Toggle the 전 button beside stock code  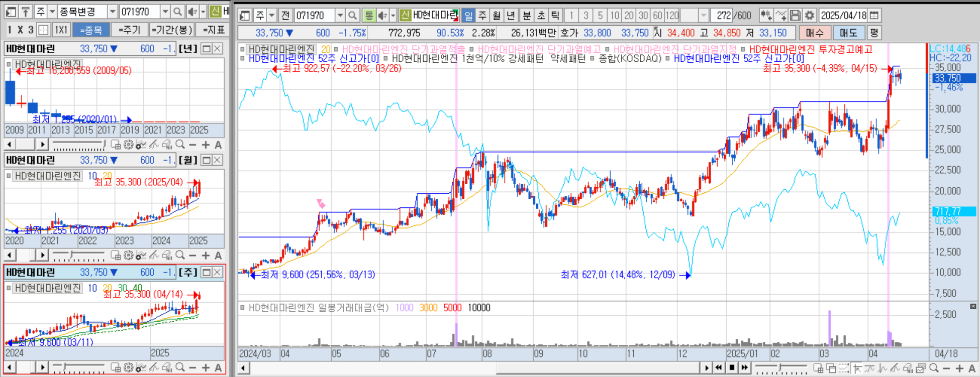click(285, 16)
